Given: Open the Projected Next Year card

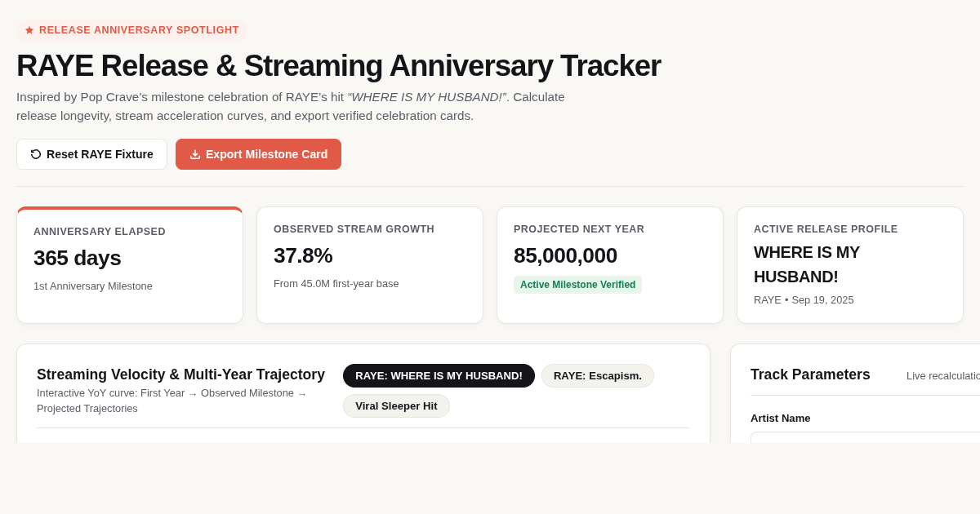Looking at the screenshot, I should (x=610, y=265).
